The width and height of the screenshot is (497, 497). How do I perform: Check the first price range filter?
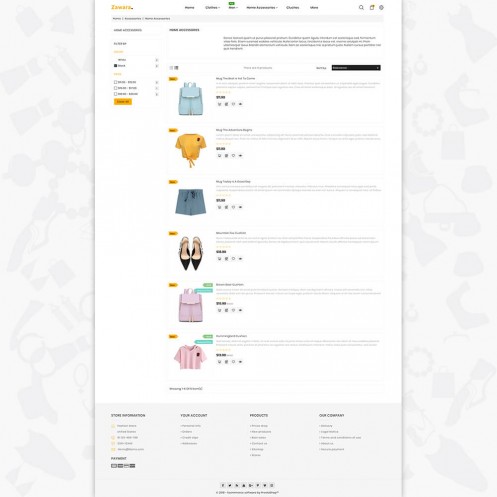116,82
